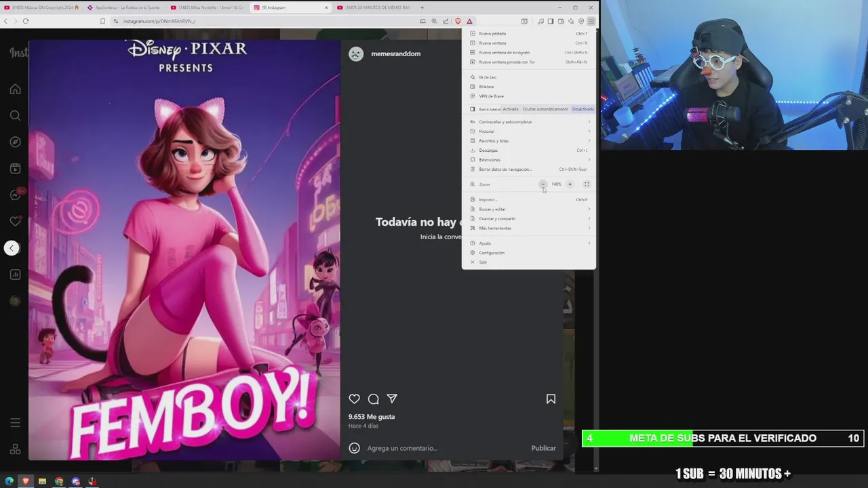Select Borrar datos de navegación

point(529,169)
